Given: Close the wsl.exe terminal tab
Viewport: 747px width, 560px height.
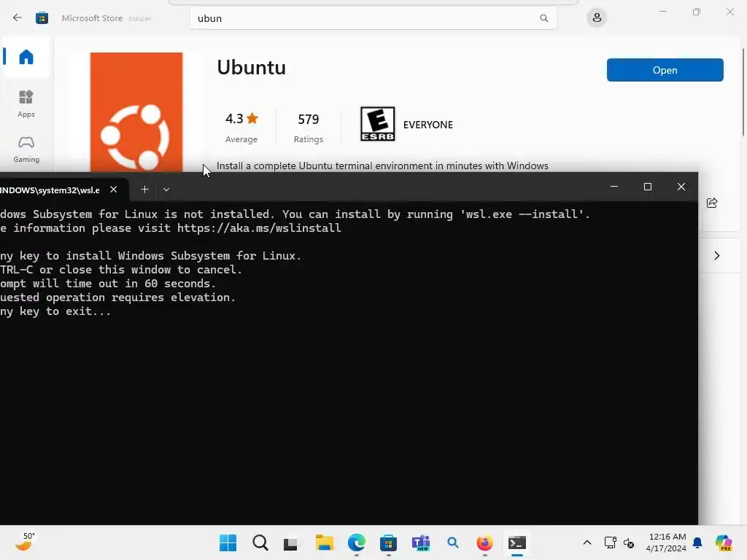Looking at the screenshot, I should coord(113,190).
